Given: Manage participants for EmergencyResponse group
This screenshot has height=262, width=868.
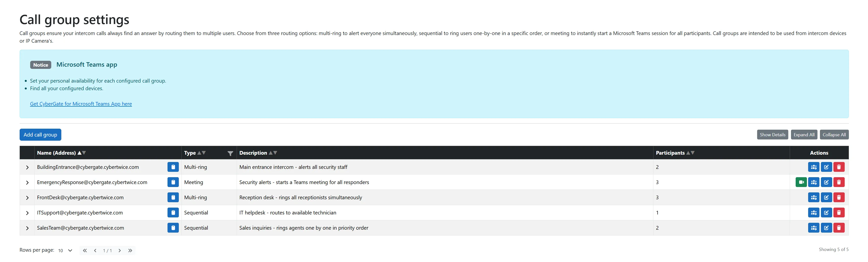Looking at the screenshot, I should pos(813,182).
